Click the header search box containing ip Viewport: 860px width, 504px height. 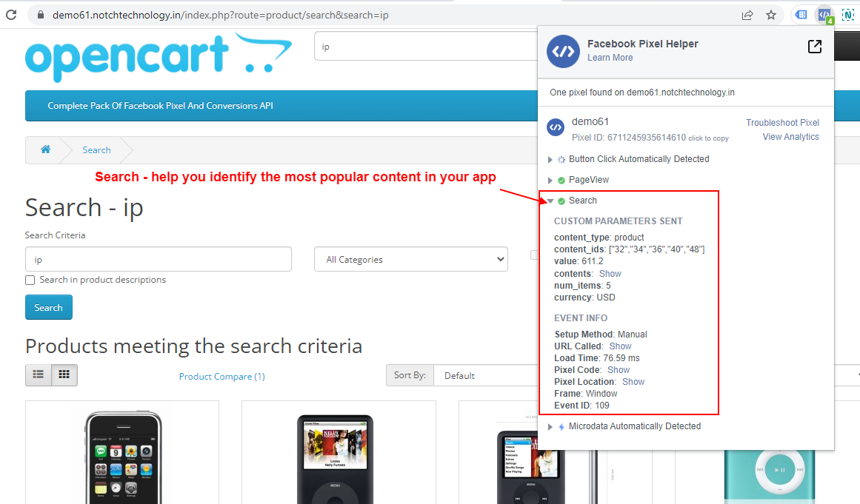coord(426,47)
